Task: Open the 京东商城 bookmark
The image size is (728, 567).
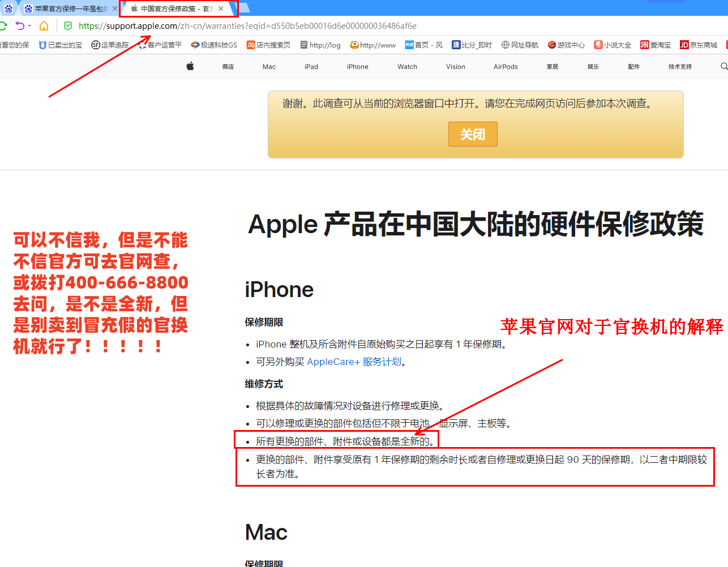Action: pos(699,45)
